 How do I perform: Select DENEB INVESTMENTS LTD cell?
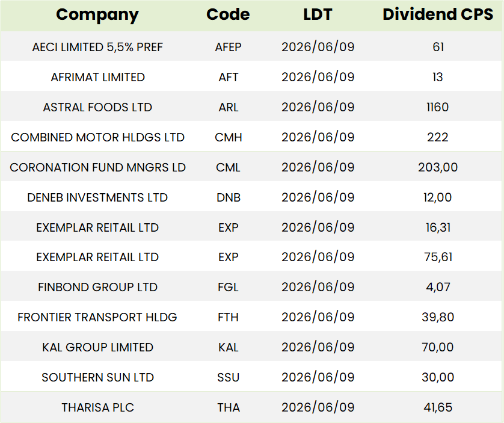[97, 197]
